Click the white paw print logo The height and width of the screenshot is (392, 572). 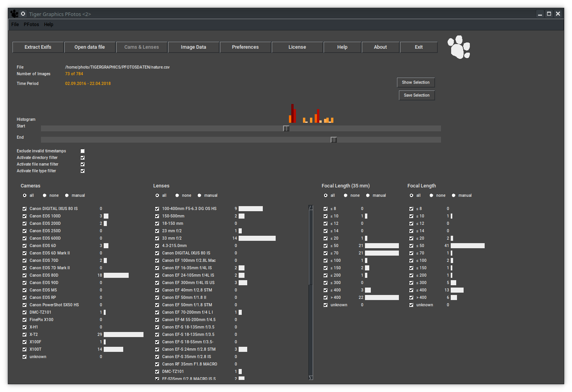[x=459, y=47]
